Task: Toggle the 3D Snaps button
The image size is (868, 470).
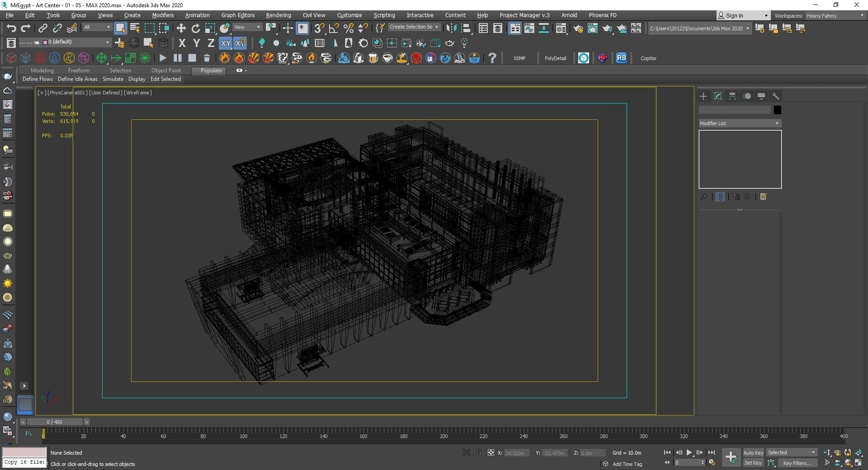Action: [319, 28]
